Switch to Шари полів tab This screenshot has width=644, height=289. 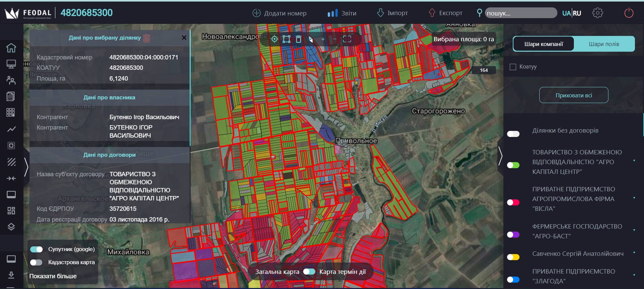coord(604,44)
